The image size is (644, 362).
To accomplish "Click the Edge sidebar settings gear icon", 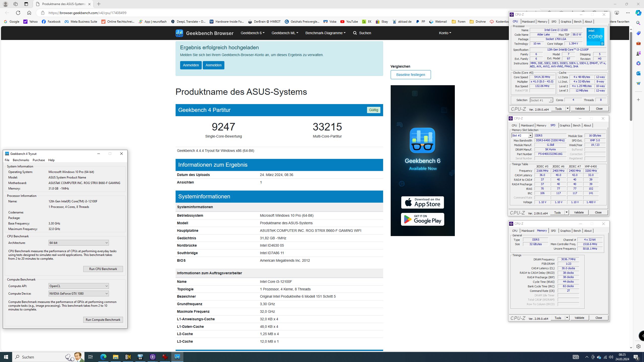I will [638, 346].
